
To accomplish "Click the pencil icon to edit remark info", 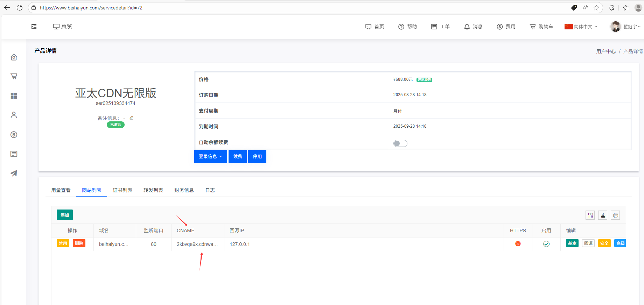I will (131, 118).
